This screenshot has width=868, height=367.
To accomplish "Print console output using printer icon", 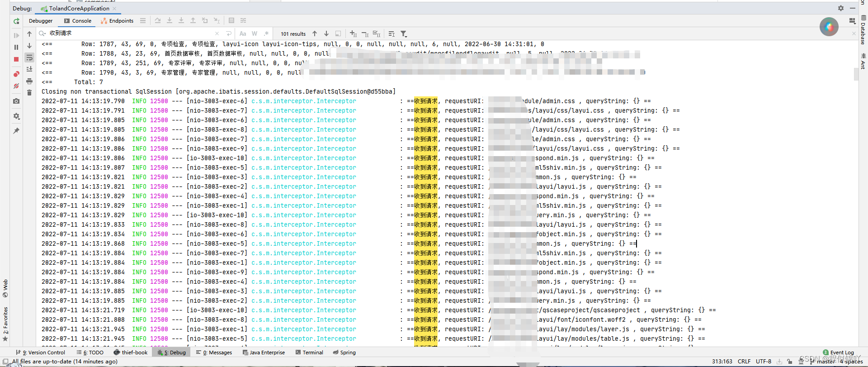I will (x=29, y=81).
